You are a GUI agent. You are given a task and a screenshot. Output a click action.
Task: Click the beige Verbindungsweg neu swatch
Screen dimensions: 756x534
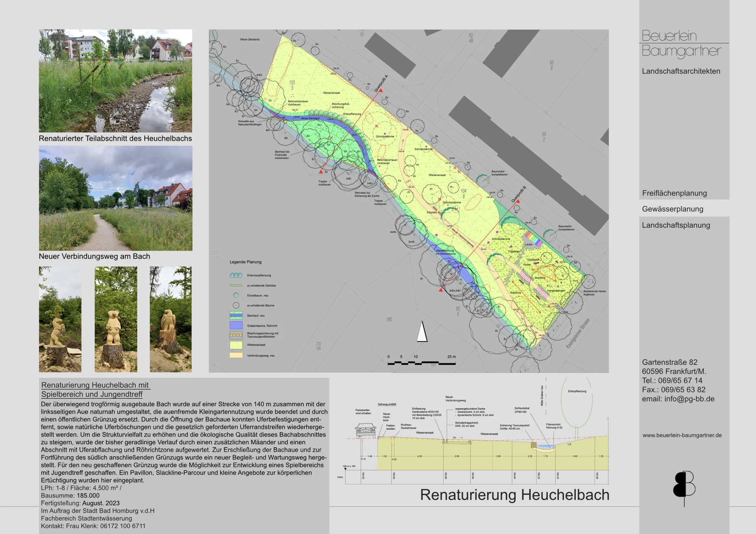coord(236,355)
